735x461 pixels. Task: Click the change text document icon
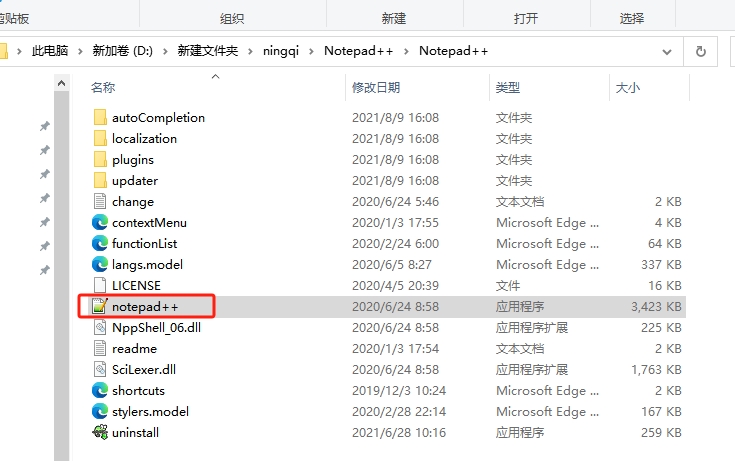click(100, 201)
